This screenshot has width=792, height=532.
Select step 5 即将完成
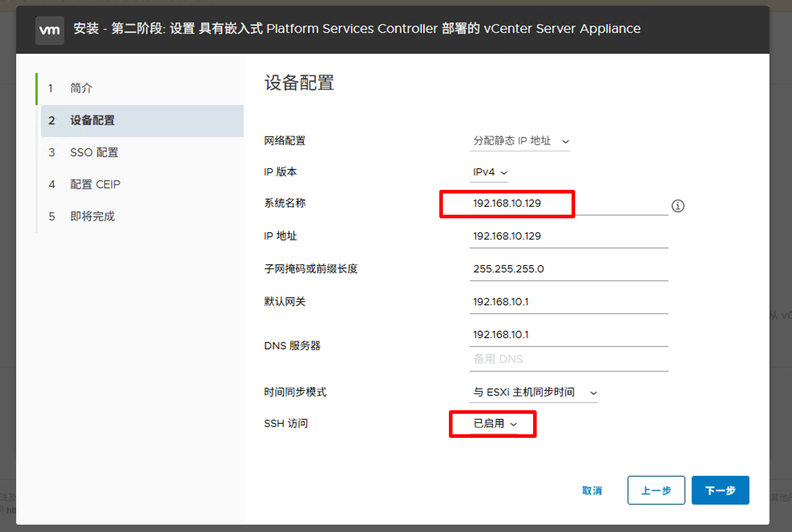point(140,217)
